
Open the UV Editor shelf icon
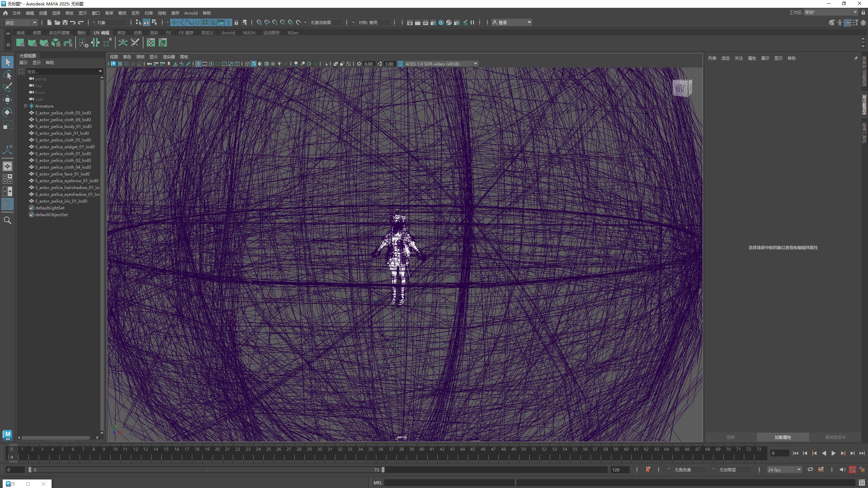[151, 43]
